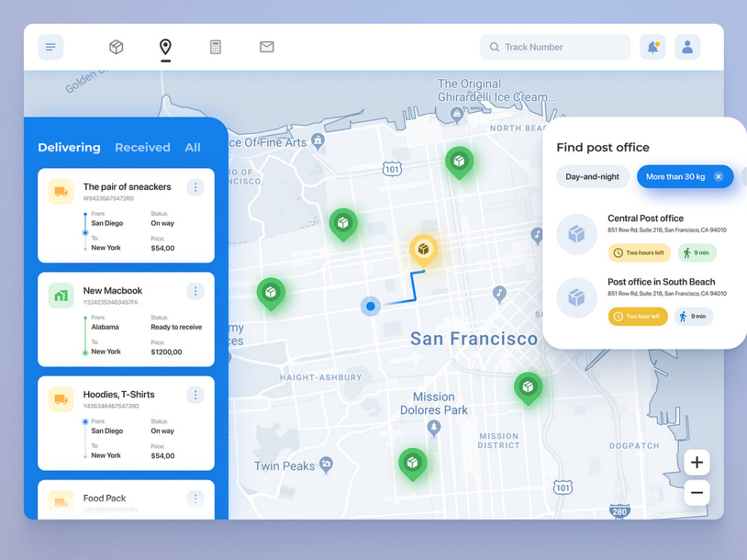The height and width of the screenshot is (560, 747).
Task: Click the warehouse icon on the New Macbook card
Action: pyautogui.click(x=61, y=295)
